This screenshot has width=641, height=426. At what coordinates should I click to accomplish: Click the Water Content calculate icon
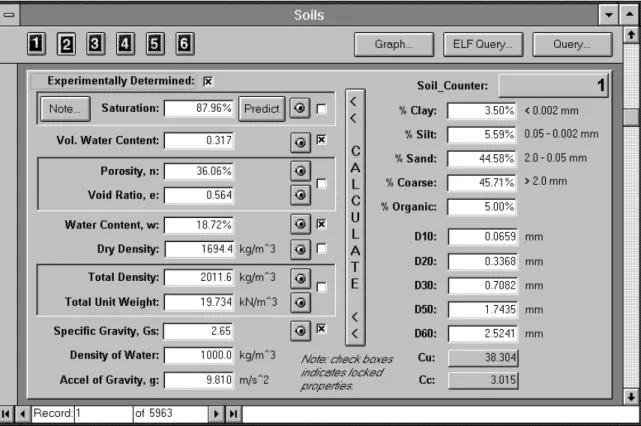tap(300, 224)
